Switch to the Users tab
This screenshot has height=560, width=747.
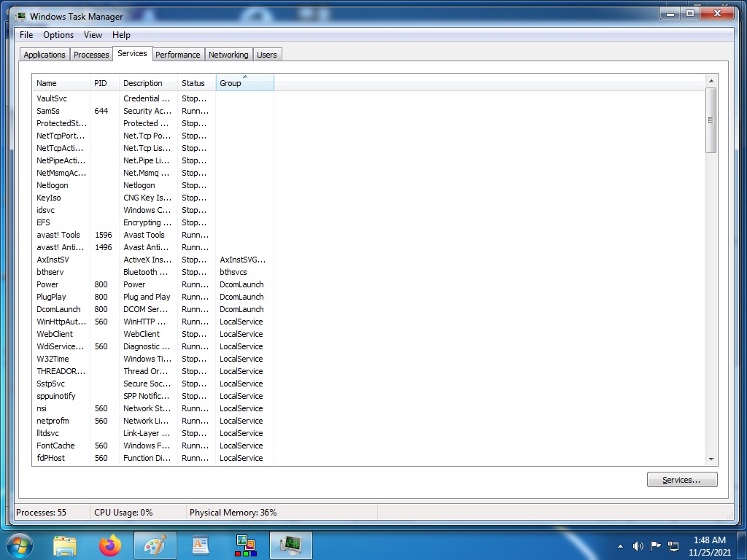[267, 55]
